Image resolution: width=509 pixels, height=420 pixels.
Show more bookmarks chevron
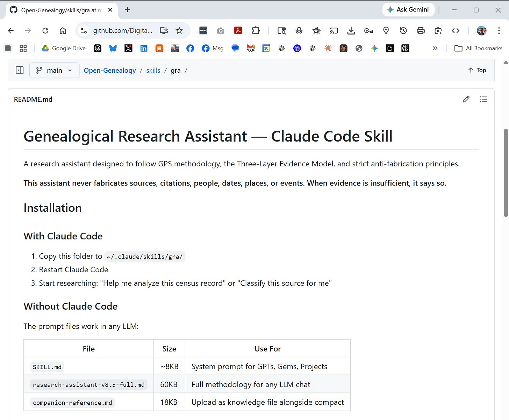435,48
